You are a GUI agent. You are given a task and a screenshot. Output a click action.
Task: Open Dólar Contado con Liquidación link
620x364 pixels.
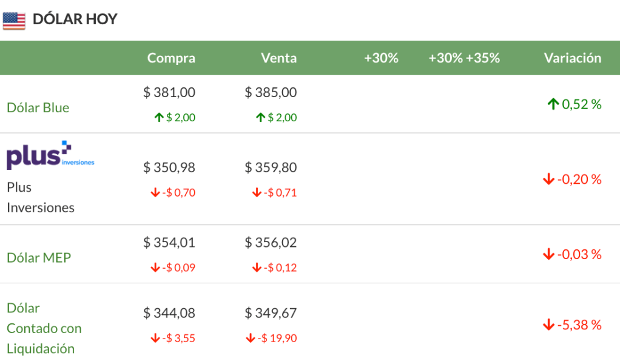tap(44, 328)
